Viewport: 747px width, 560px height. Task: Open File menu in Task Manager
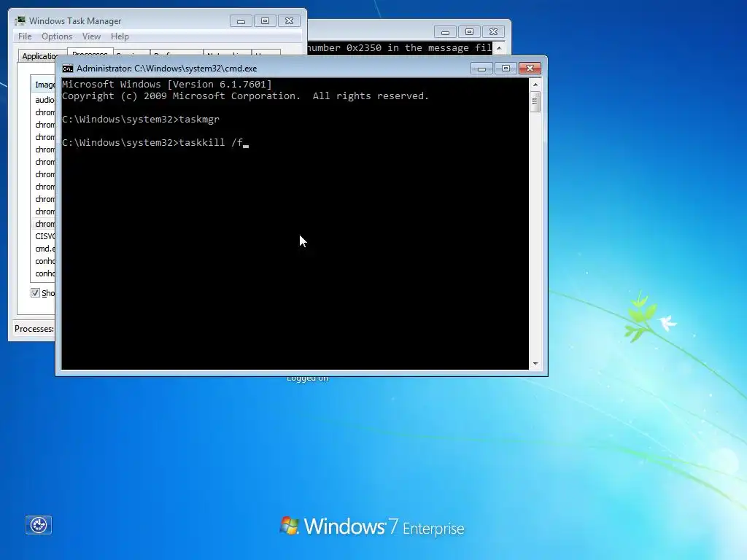25,36
